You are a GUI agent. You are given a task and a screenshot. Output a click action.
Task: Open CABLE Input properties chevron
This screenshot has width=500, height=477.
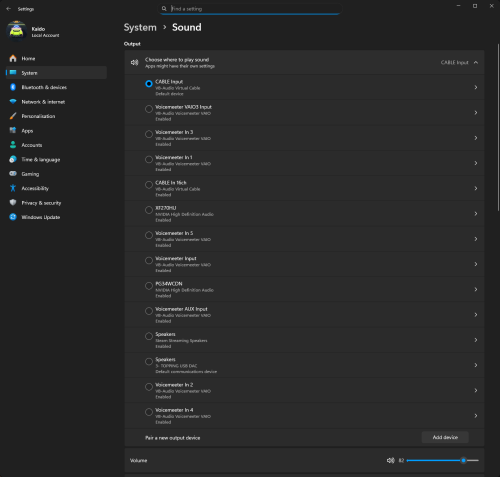click(x=476, y=87)
